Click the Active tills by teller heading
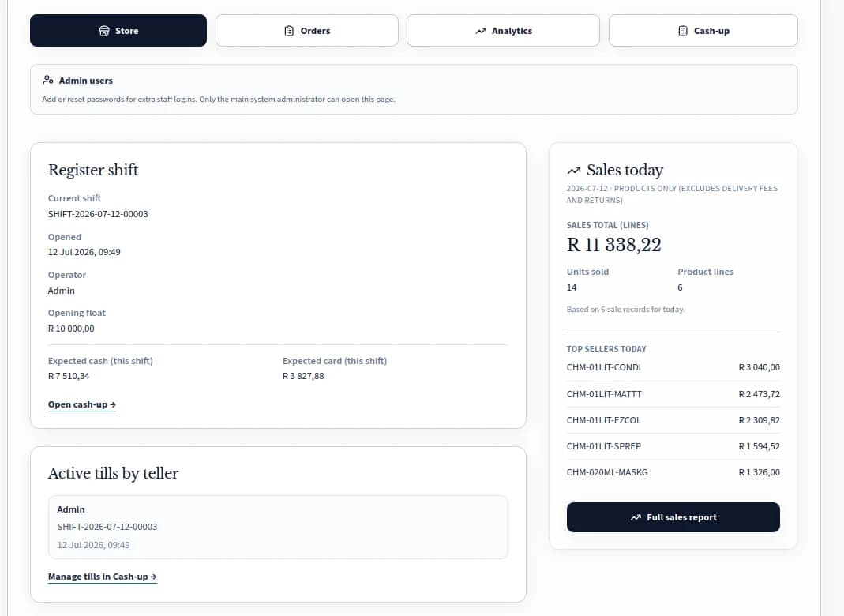This screenshot has height=616, width=844. pyautogui.click(x=113, y=473)
